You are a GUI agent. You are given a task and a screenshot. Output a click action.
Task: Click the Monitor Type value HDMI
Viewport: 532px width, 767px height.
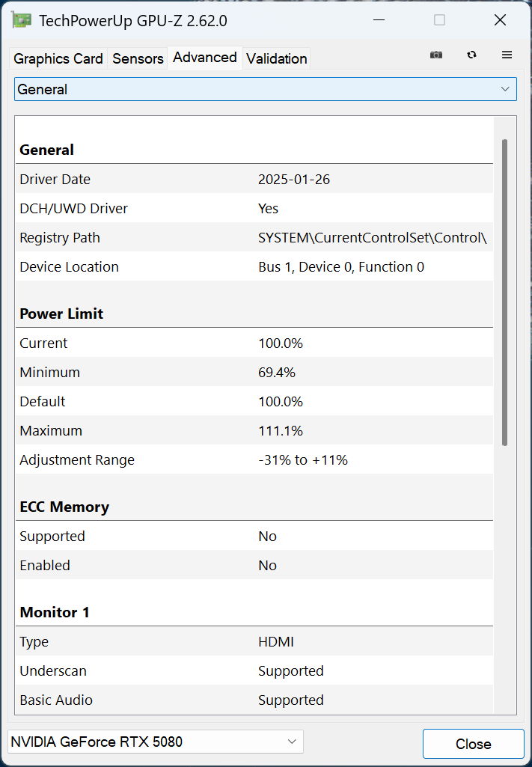click(276, 642)
